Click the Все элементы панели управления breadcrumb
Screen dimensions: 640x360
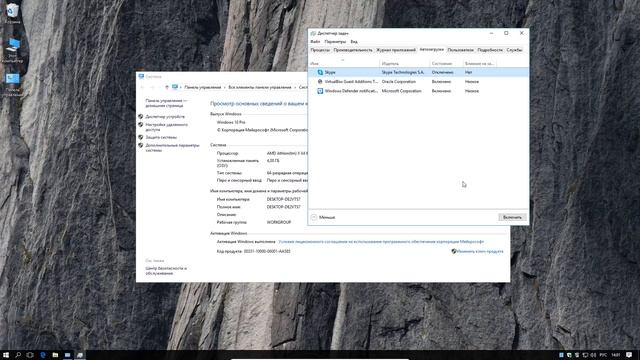(260, 87)
